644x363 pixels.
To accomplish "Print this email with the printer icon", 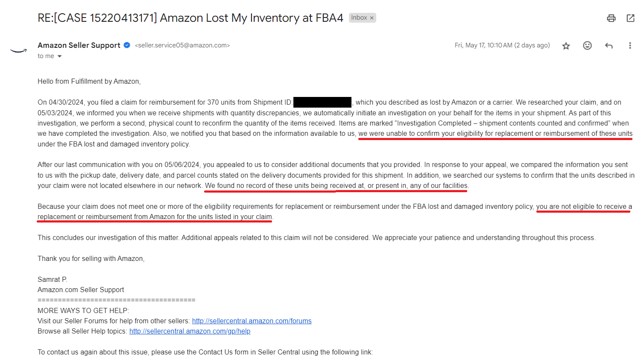I will point(611,18).
